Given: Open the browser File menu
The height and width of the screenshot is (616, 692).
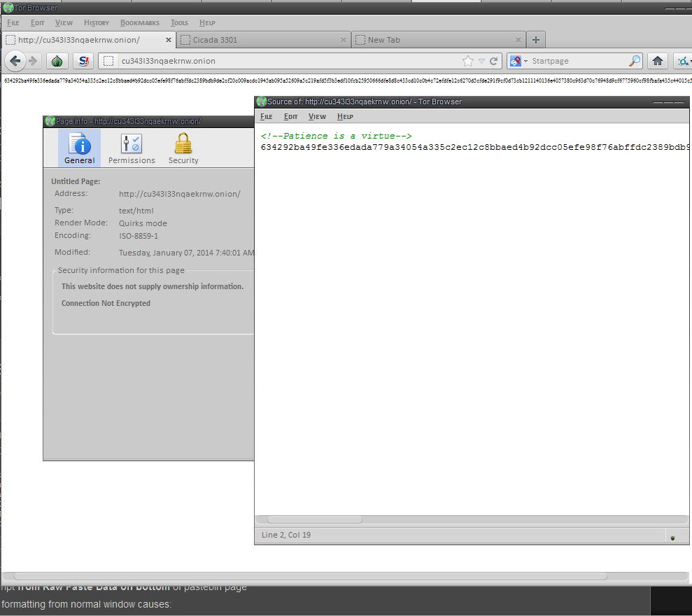Looking at the screenshot, I should pos(13,22).
